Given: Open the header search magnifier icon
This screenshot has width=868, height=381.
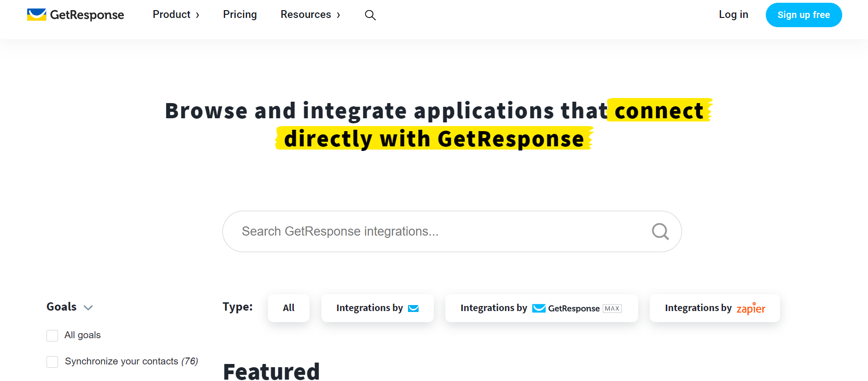Looking at the screenshot, I should (370, 15).
